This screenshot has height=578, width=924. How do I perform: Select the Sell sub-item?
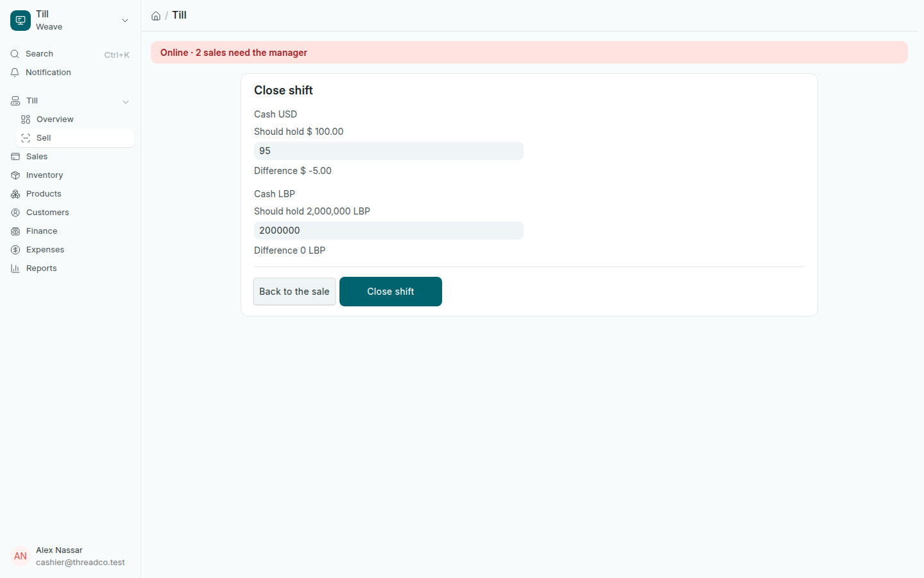(75, 138)
